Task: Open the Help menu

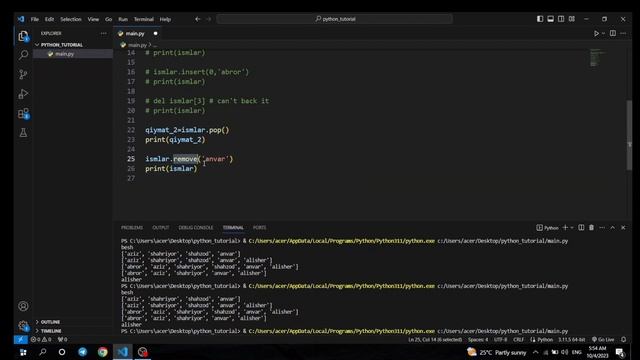Action: [x=165, y=19]
